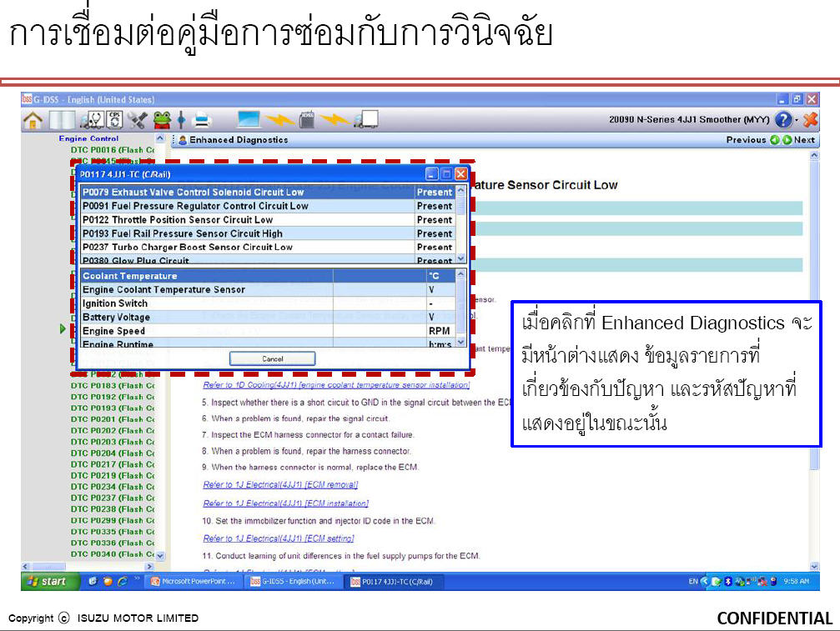840x631 pixels.
Task: Select P0122 Throttle Position Sensor Circuit Low
Action: (x=268, y=220)
